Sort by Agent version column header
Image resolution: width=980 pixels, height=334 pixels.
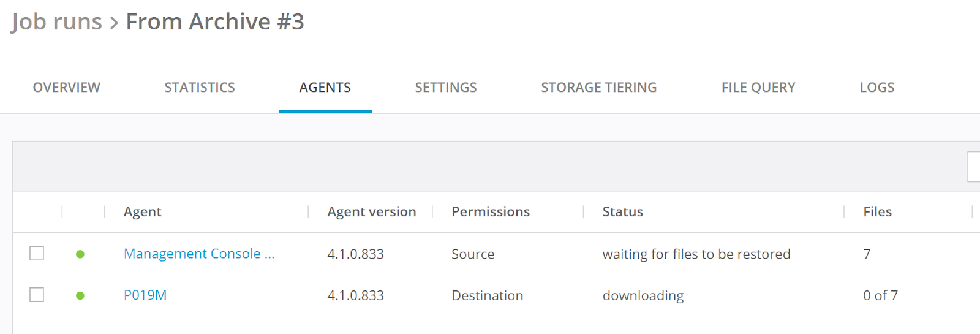pos(371,212)
